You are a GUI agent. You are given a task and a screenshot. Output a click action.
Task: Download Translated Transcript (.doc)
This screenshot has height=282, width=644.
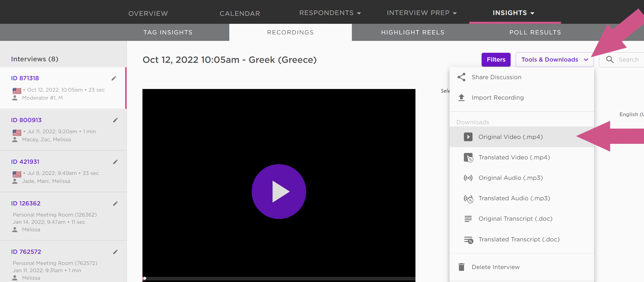pos(522,239)
